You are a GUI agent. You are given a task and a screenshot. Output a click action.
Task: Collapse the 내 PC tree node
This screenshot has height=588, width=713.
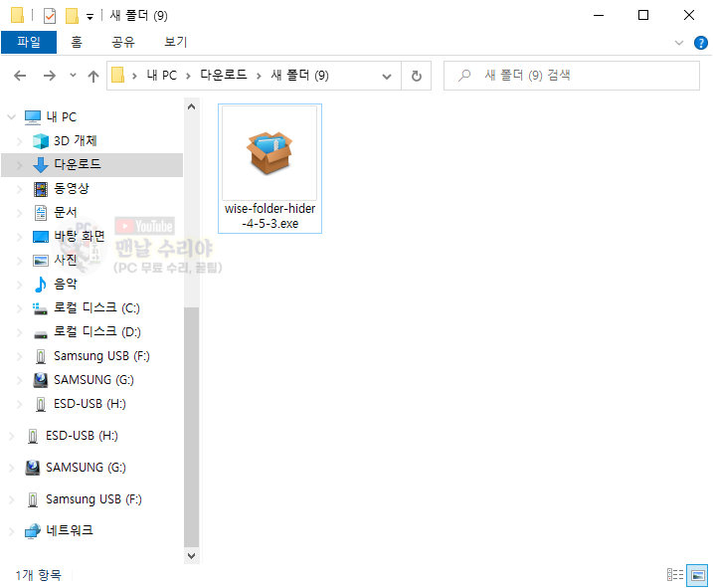(12, 117)
